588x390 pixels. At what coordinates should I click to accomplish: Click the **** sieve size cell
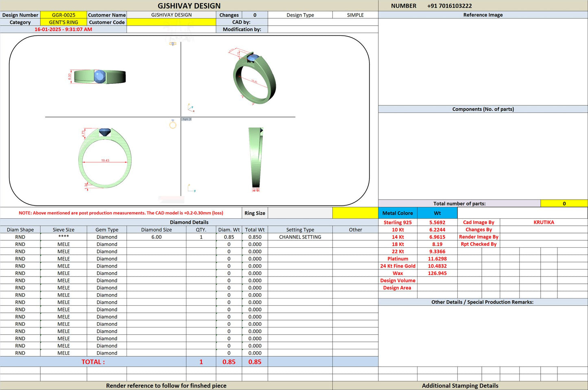point(63,237)
